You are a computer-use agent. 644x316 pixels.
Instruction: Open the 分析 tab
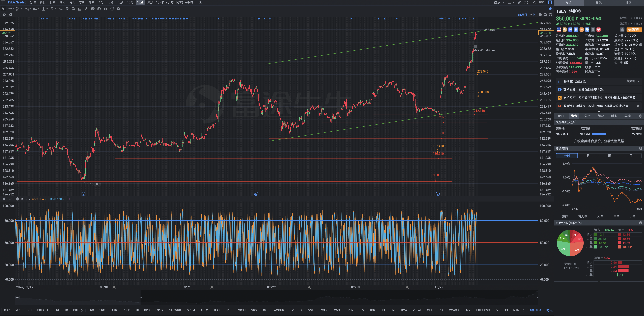click(x=587, y=116)
